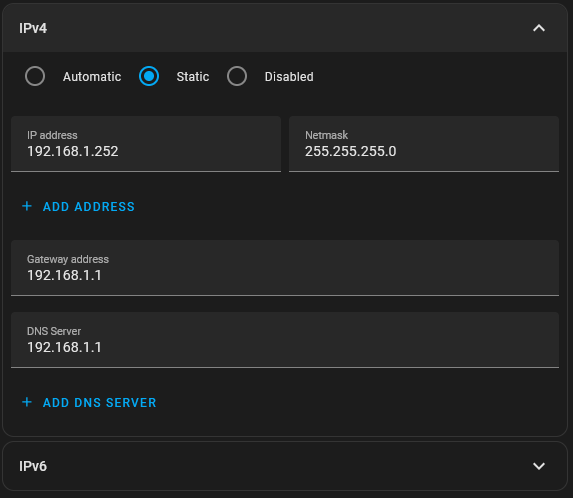
Task: Click the Netmask field label
Action: (x=326, y=135)
